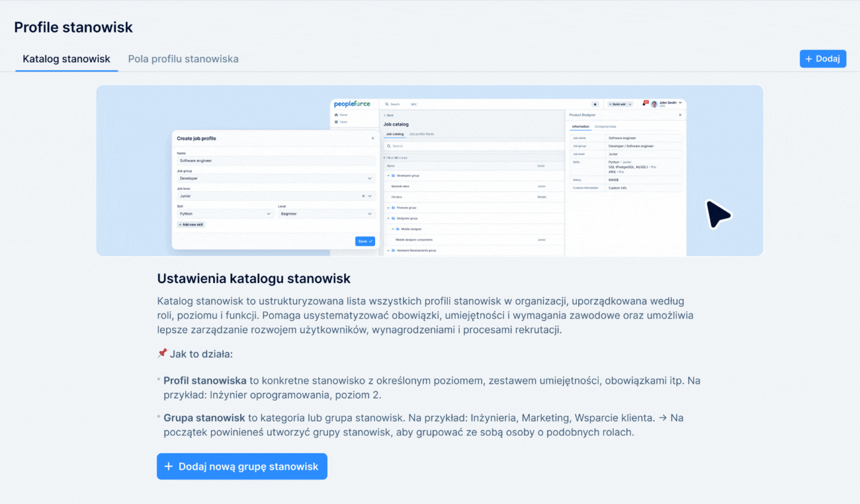Click the Home icon in preview sidebar
Viewport: 860px width, 504px height.
tap(337, 115)
